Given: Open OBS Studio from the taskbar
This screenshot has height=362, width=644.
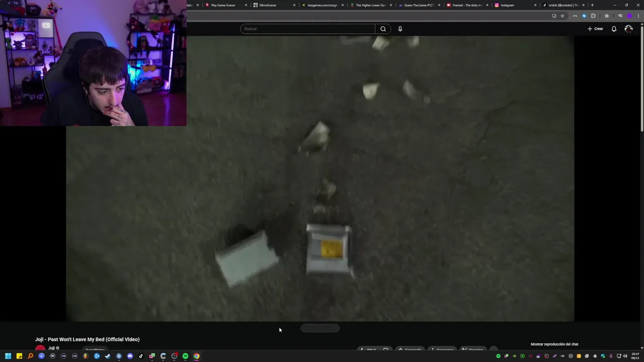Looking at the screenshot, I should (174, 356).
